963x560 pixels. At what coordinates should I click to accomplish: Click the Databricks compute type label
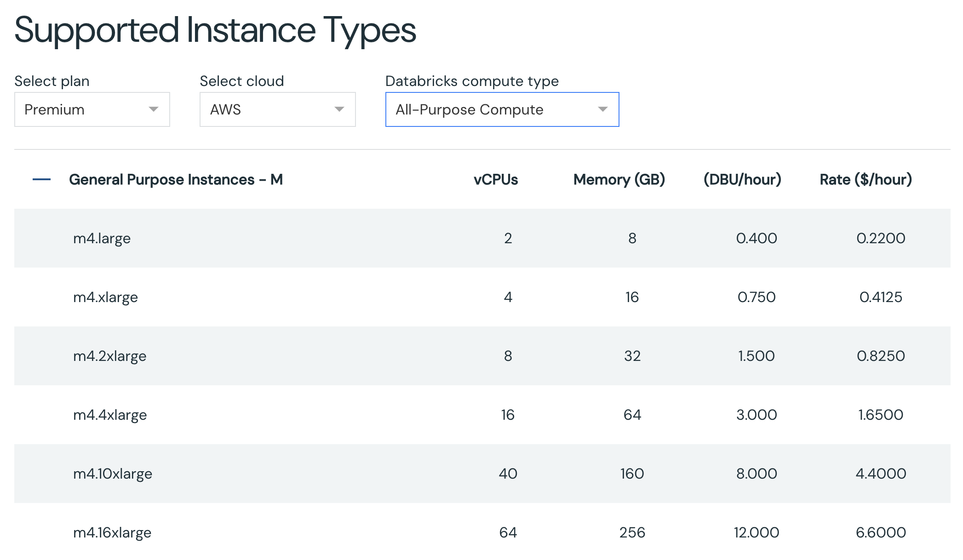click(472, 81)
